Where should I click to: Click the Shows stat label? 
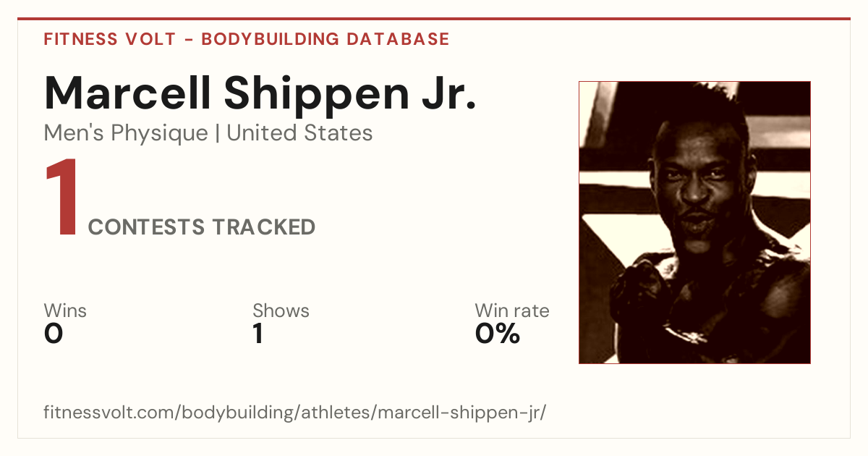(281, 311)
